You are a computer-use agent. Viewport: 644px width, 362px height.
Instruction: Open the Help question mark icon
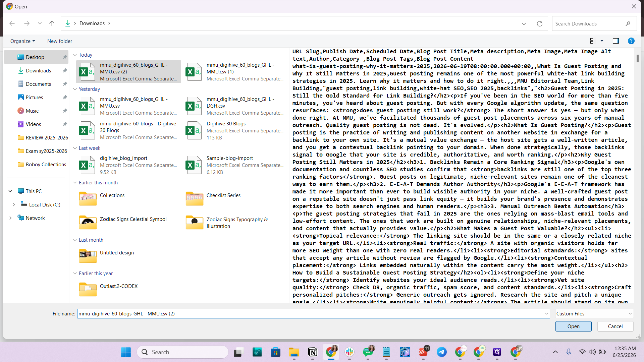click(631, 41)
